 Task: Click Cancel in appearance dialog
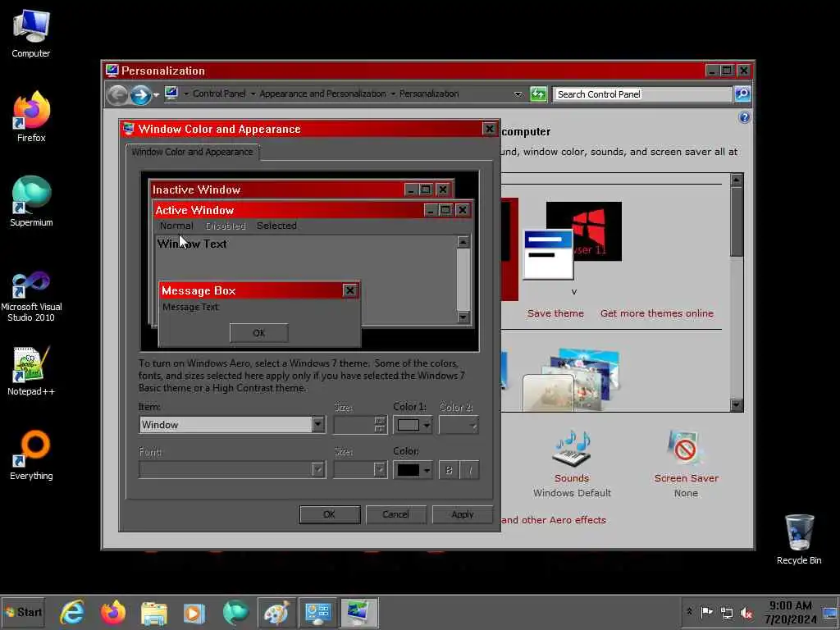point(396,514)
